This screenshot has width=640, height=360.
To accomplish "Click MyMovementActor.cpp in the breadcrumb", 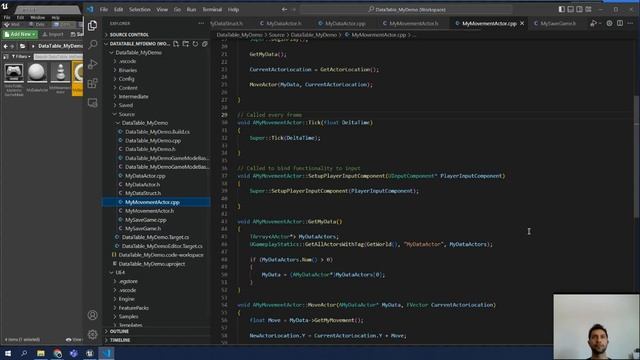I will click(378, 35).
